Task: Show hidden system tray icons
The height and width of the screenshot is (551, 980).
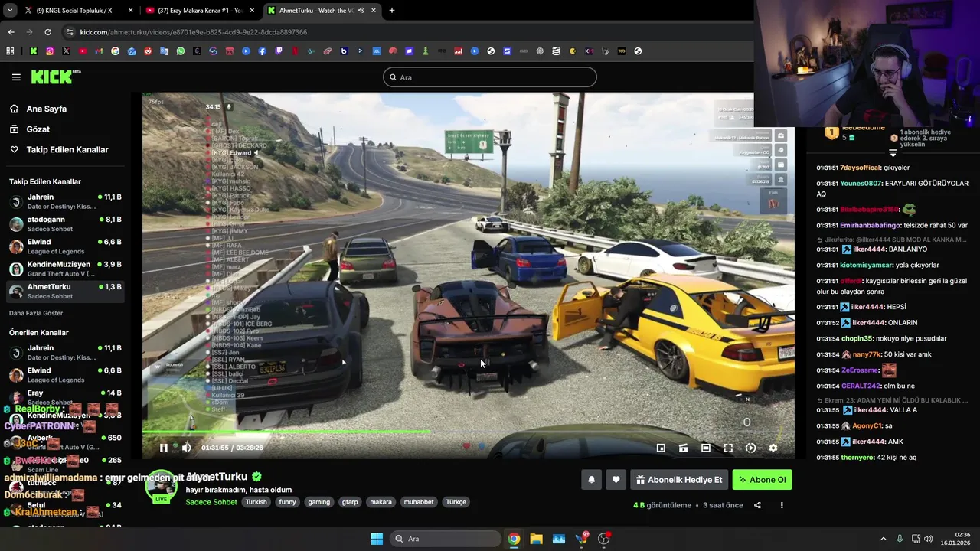Action: pyautogui.click(x=883, y=539)
